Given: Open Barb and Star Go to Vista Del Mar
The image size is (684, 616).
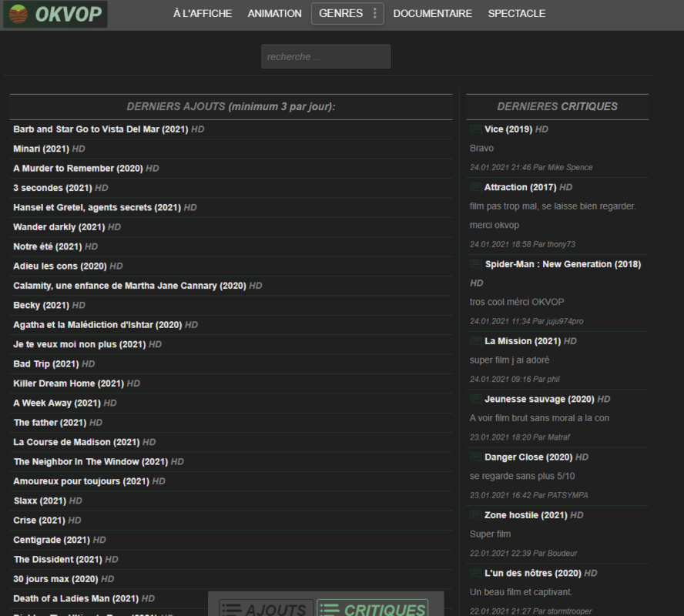Looking at the screenshot, I should point(100,129).
